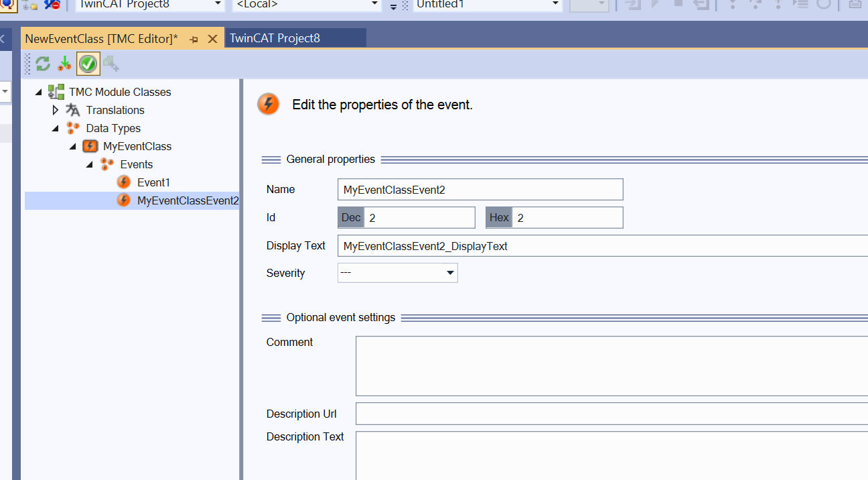Expand the Translations node
The width and height of the screenshot is (868, 480).
click(56, 110)
